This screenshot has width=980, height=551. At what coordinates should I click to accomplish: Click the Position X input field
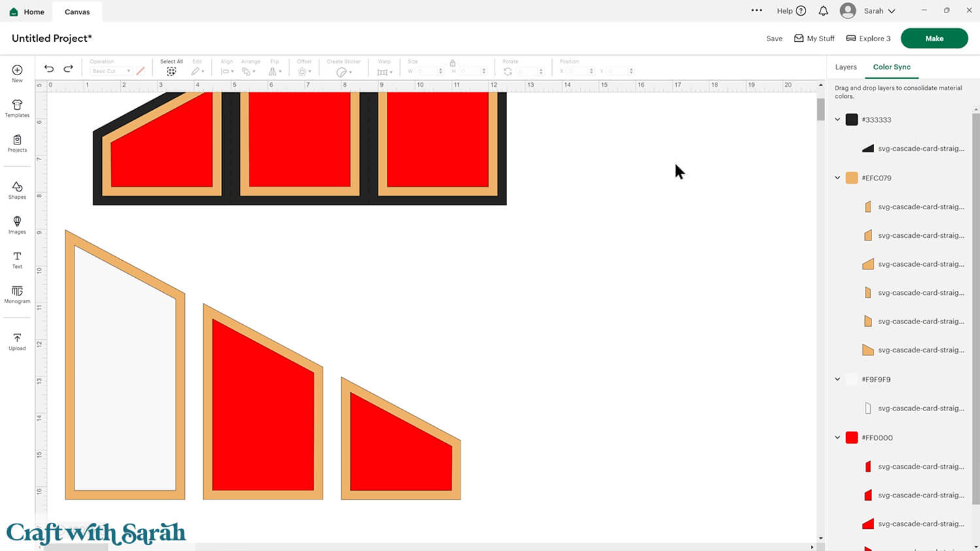pyautogui.click(x=580, y=71)
